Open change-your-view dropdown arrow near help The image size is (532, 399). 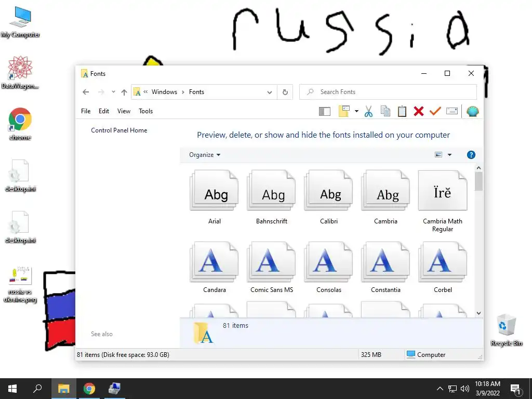[449, 155]
